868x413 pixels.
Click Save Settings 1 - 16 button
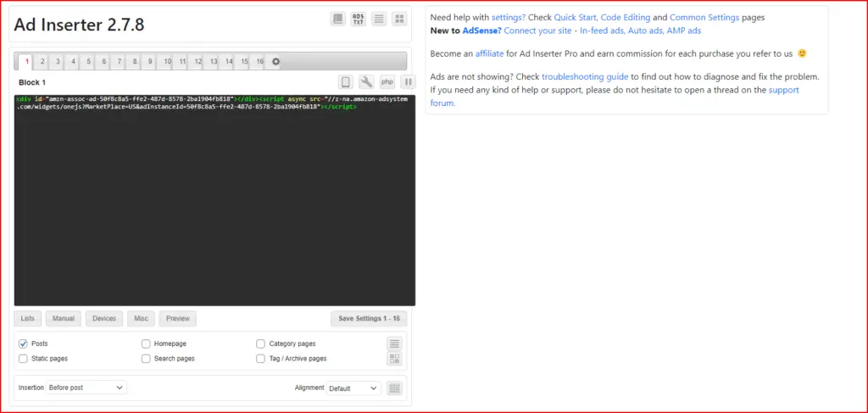click(x=370, y=318)
